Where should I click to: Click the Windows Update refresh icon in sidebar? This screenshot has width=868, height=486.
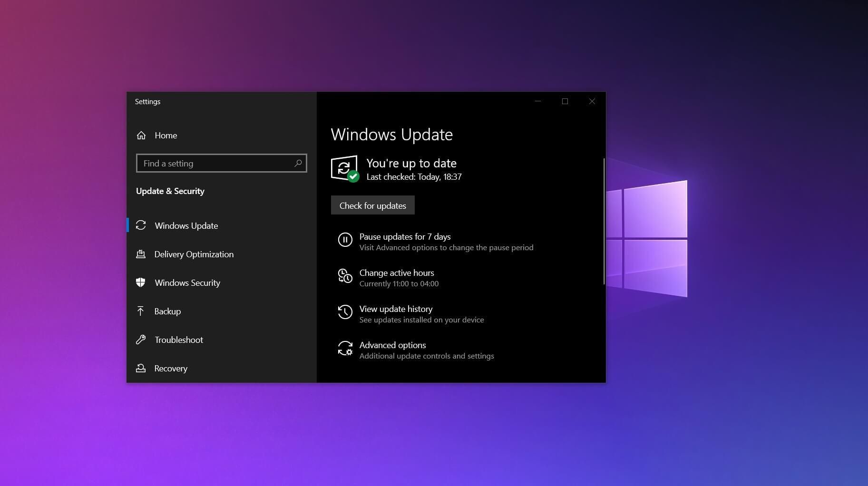point(141,225)
